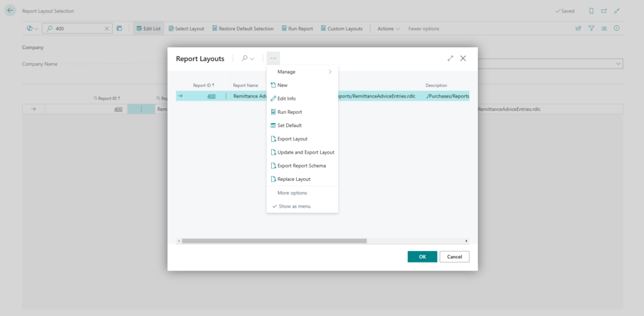Open the view options dropdown beside search

[x=32, y=29]
